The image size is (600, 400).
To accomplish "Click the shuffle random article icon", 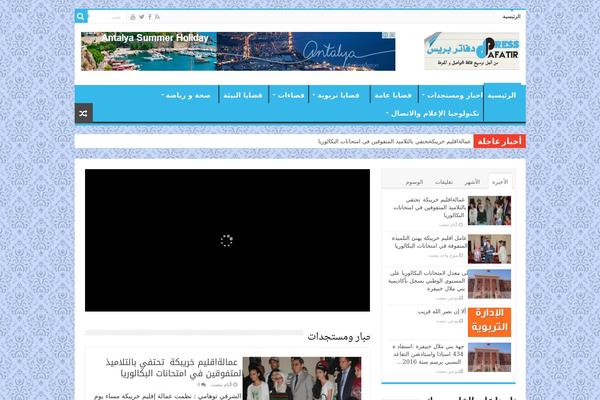I will click(x=83, y=113).
